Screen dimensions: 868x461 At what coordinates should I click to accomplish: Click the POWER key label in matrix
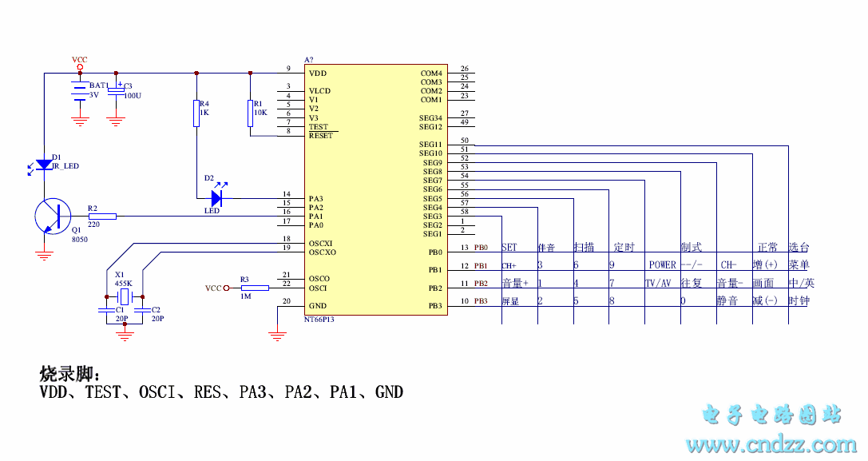pyautogui.click(x=662, y=265)
